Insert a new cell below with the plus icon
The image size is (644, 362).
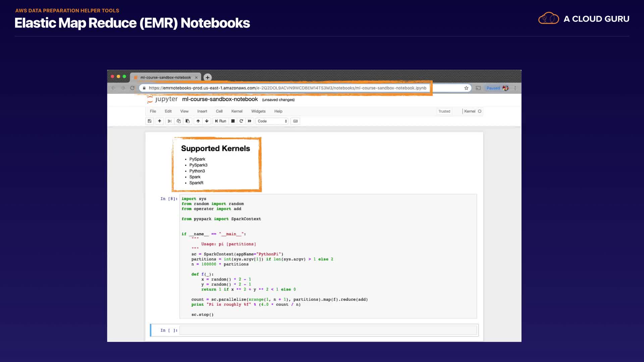[160, 121]
